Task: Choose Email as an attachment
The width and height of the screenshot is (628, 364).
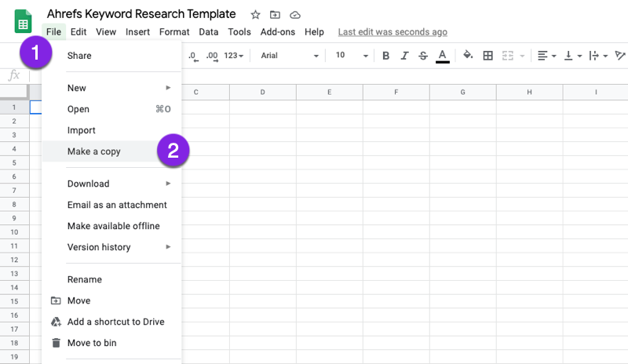Action: point(111,205)
